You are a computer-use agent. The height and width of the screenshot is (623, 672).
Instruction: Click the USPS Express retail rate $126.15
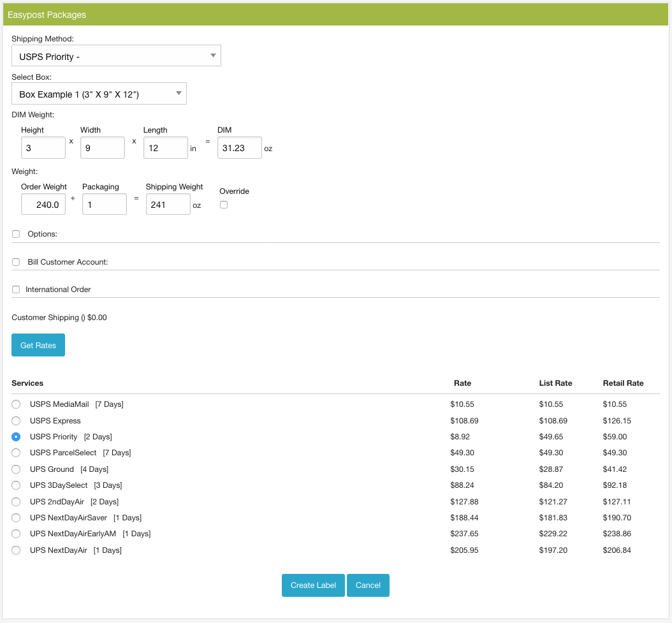617,421
